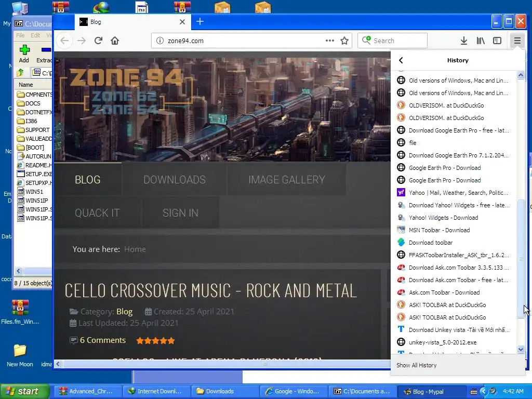
Task: Switch to Google Internet Explorer taskbar button
Action: point(293,392)
